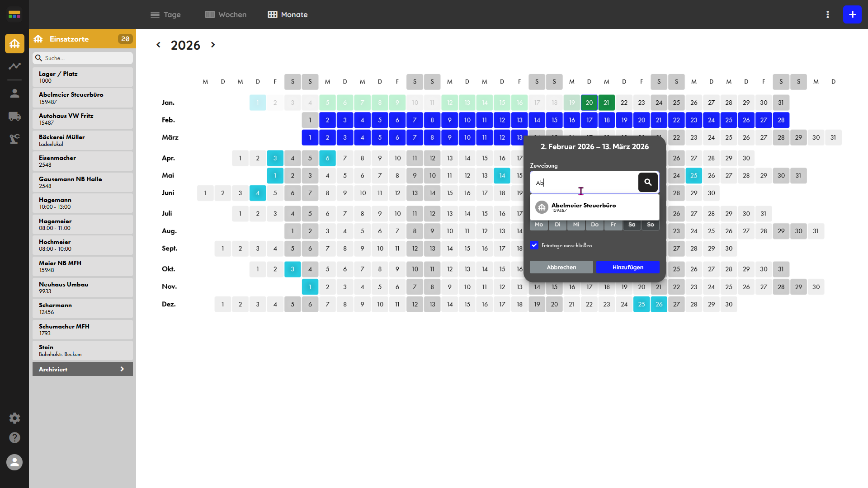
Task: Toggle the Mo weekday button
Action: 539,225
